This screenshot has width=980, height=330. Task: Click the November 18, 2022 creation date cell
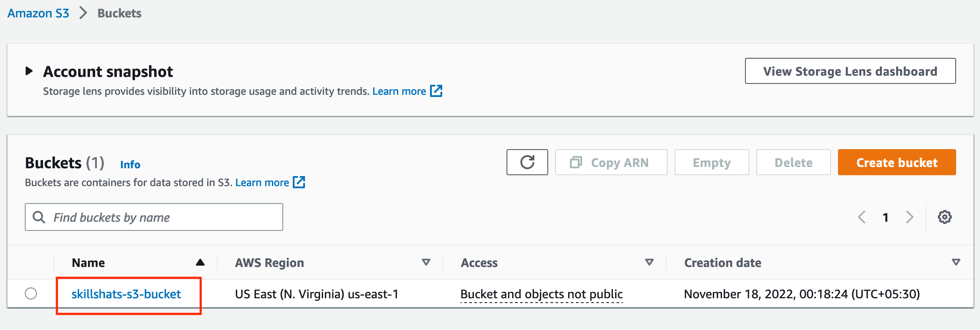tap(801, 294)
